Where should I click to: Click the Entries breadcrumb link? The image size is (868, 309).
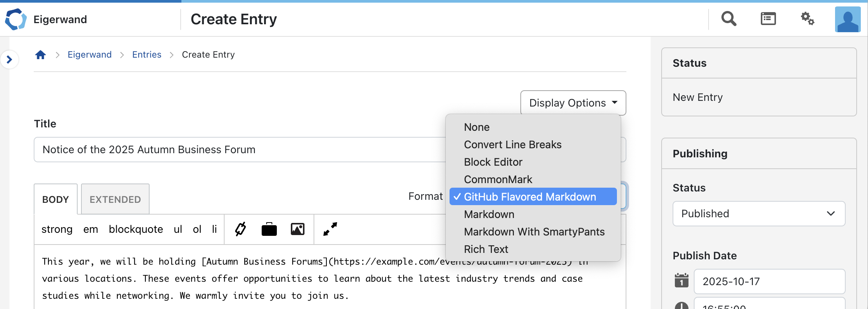click(147, 55)
